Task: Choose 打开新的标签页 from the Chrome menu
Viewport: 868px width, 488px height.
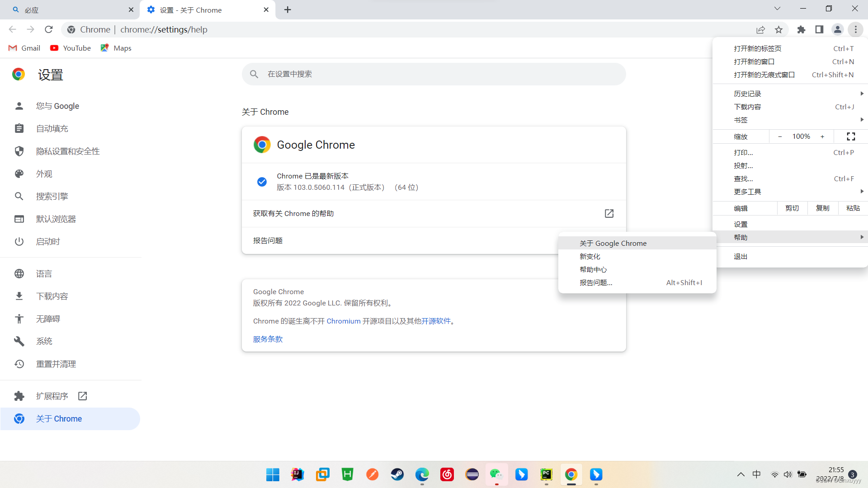Action: coord(790,48)
